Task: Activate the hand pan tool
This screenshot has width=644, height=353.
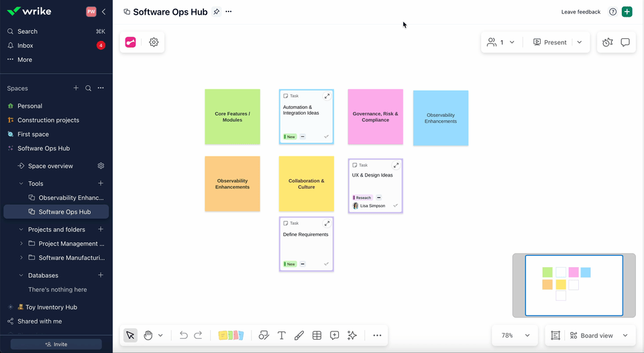Action: tap(148, 336)
